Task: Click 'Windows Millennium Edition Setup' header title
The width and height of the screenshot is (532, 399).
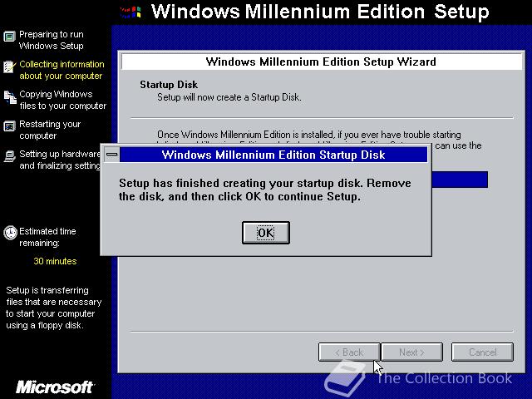Action: tap(320, 12)
